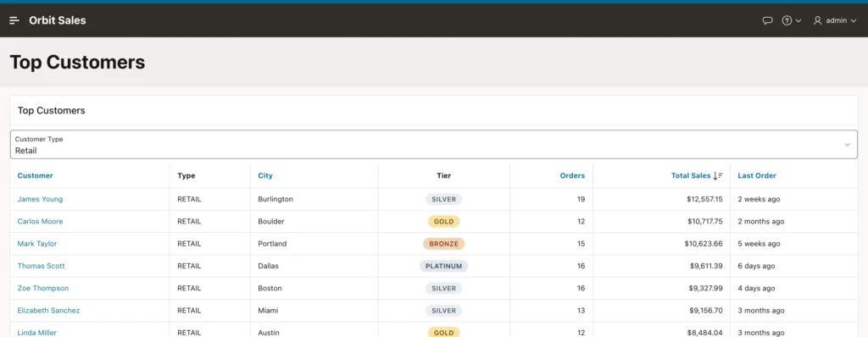Image resolution: width=868 pixels, height=337 pixels.
Task: Open customer Linda Miller
Action: tap(37, 333)
